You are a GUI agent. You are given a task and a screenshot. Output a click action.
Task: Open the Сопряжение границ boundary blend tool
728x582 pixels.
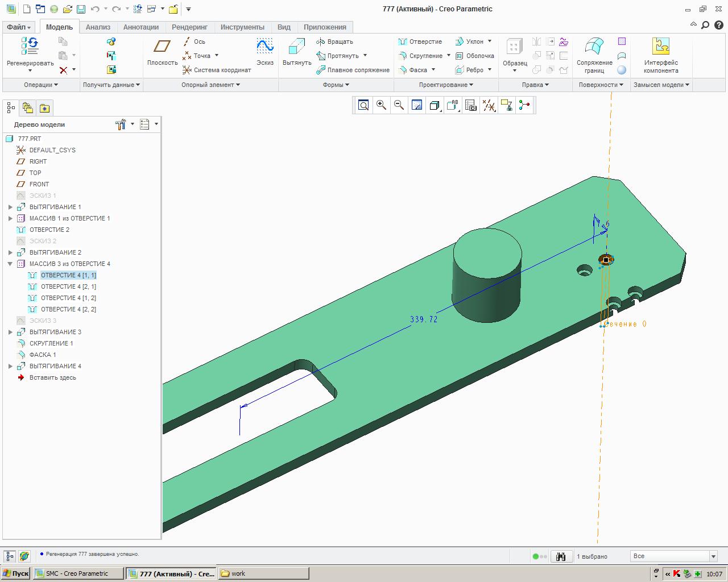(594, 46)
